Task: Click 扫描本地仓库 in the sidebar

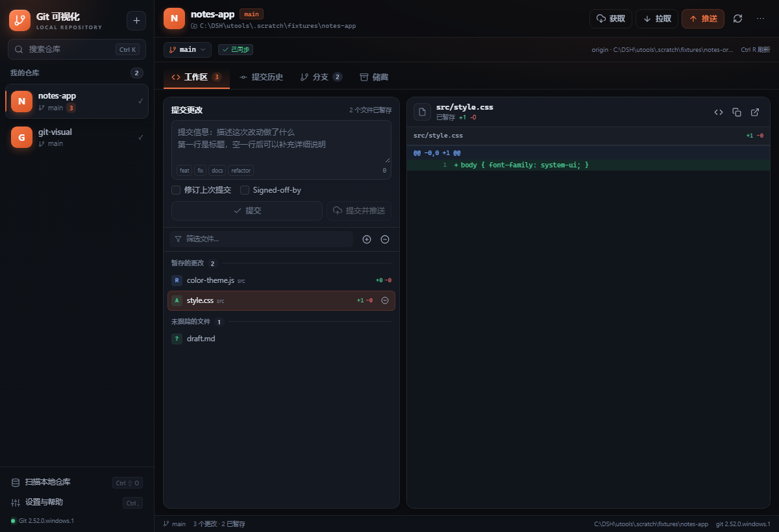Action: tap(77, 482)
